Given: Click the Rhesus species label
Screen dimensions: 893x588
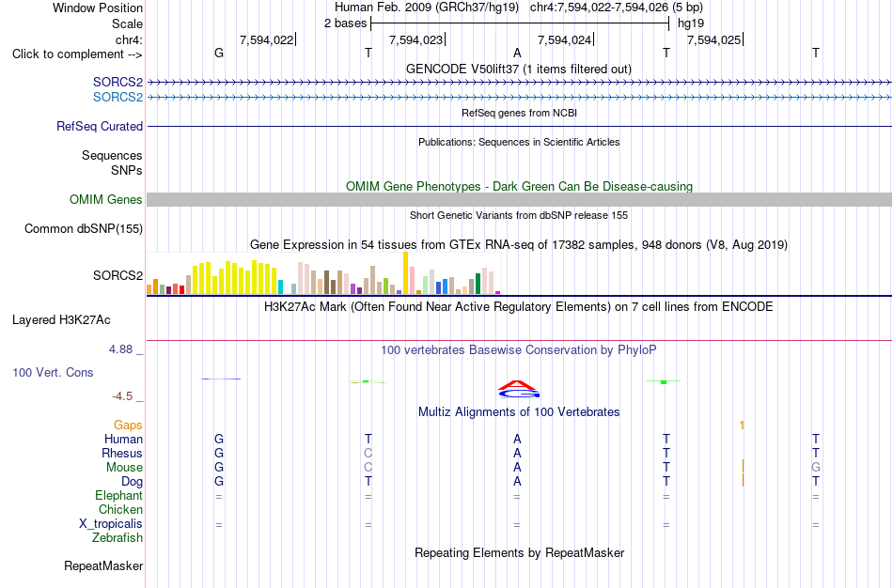Looking at the screenshot, I should pyautogui.click(x=122, y=453).
